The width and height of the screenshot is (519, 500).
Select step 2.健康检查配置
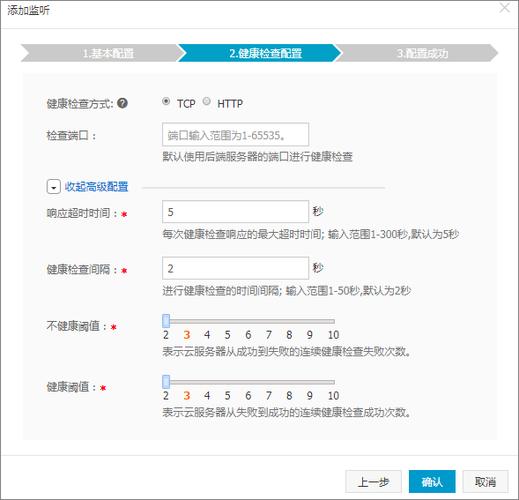click(x=260, y=53)
